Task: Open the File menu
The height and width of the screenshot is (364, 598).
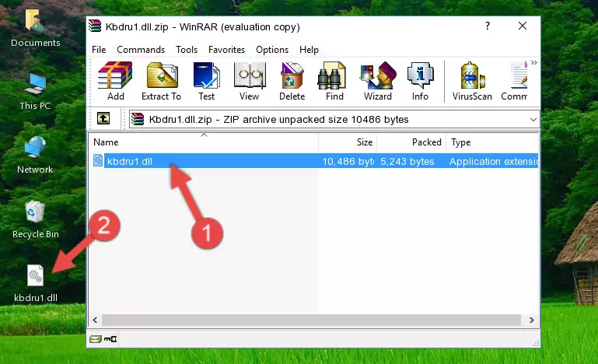Action: (99, 50)
